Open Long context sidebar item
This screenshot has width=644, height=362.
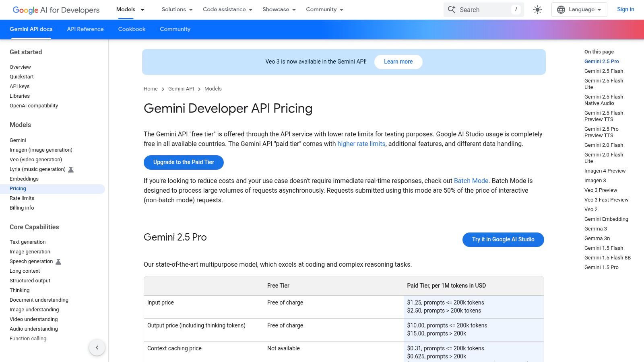tap(25, 271)
